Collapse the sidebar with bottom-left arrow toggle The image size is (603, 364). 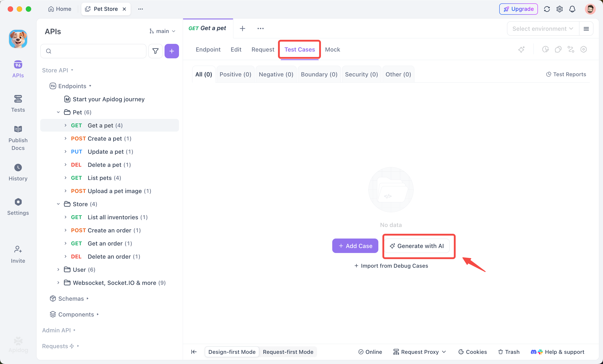193,352
